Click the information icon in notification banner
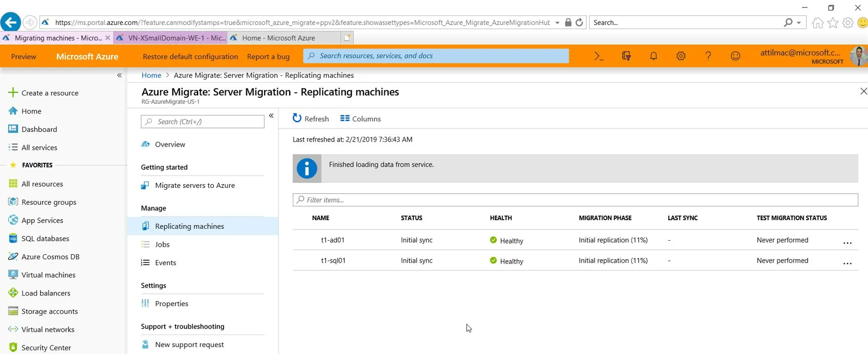 (x=307, y=168)
